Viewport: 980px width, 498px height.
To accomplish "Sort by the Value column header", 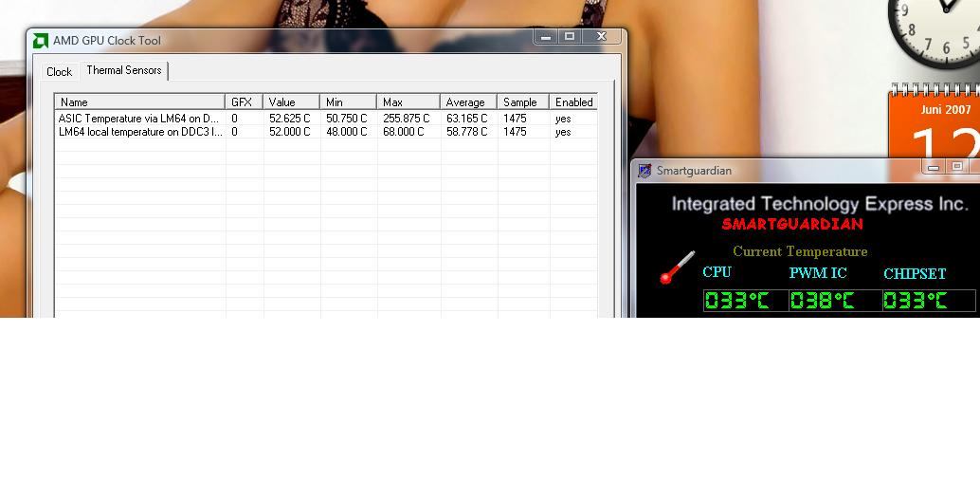I will [x=291, y=102].
